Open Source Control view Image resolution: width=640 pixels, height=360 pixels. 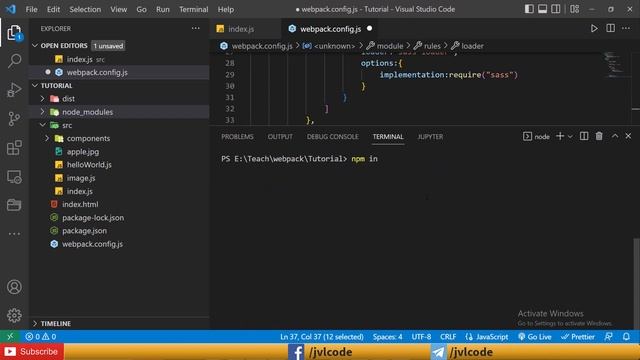pyautogui.click(x=14, y=119)
